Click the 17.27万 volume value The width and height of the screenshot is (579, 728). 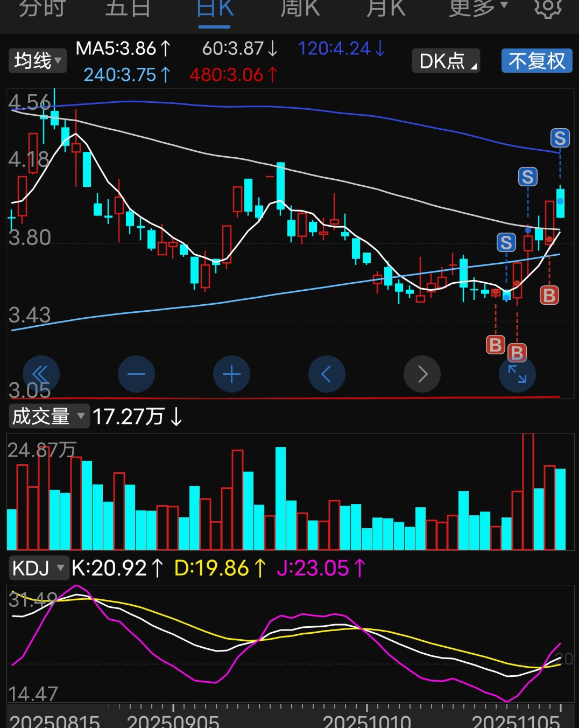[x=138, y=416]
